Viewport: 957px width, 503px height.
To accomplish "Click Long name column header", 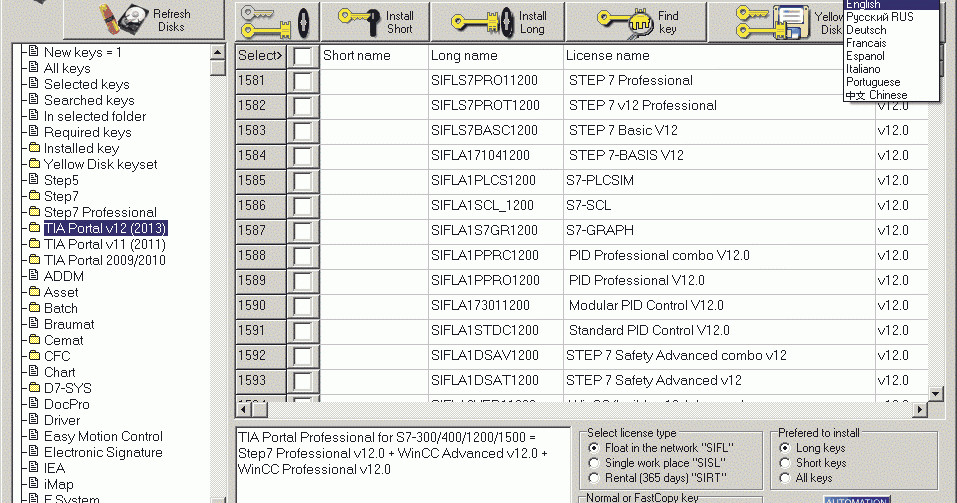I will (496, 56).
